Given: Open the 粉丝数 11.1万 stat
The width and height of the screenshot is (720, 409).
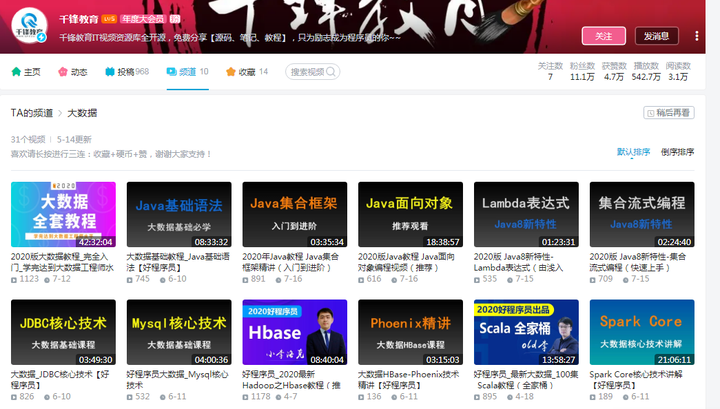Looking at the screenshot, I should (x=582, y=72).
